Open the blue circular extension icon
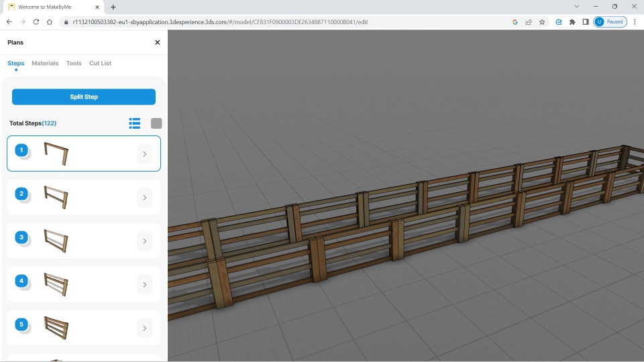 (x=559, y=21)
